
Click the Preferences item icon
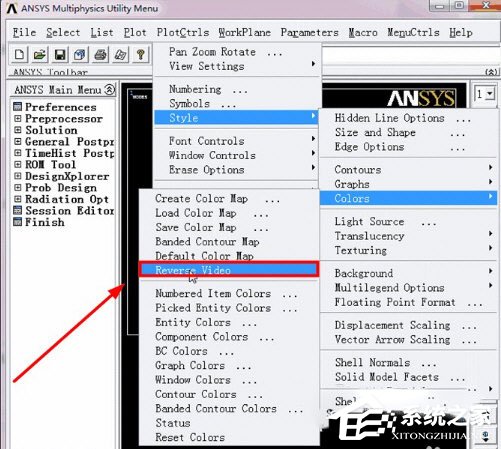point(17,107)
